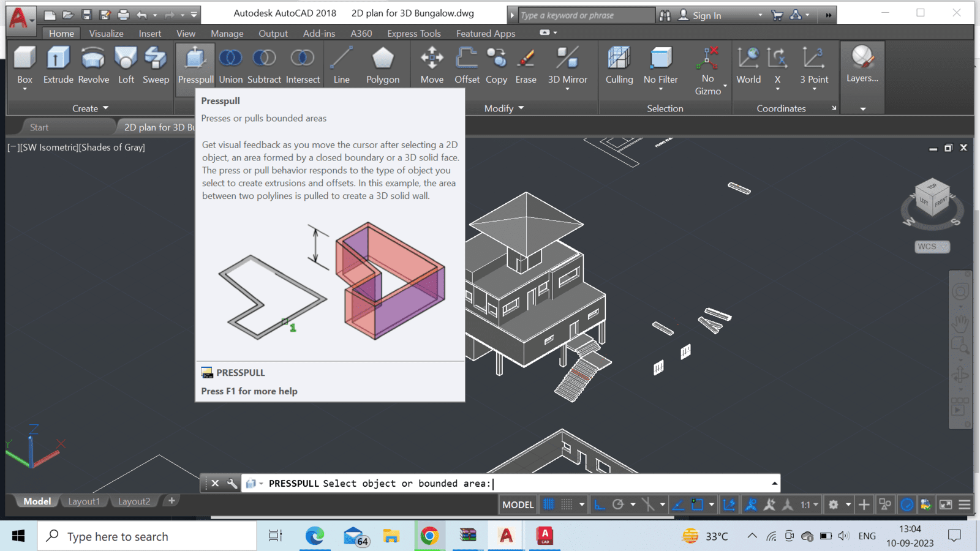Close the command line window
The width and height of the screenshot is (980, 551).
pyautogui.click(x=215, y=484)
